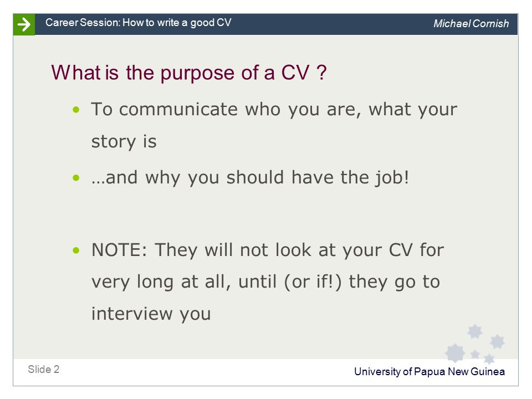This screenshot has height=399, width=532.
Task: Click the rightmost star in the cluster
Action: click(x=497, y=341)
